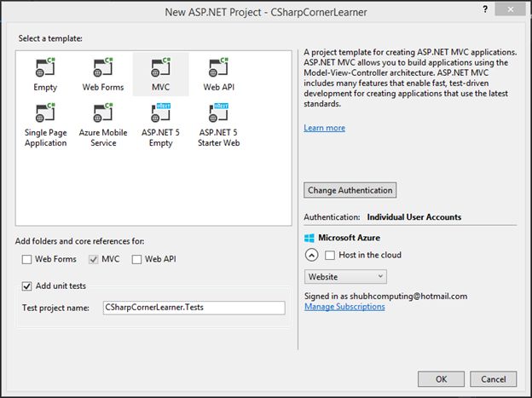532x398 pixels.
Task: Check the Web API references checkbox
Action: pyautogui.click(x=137, y=259)
